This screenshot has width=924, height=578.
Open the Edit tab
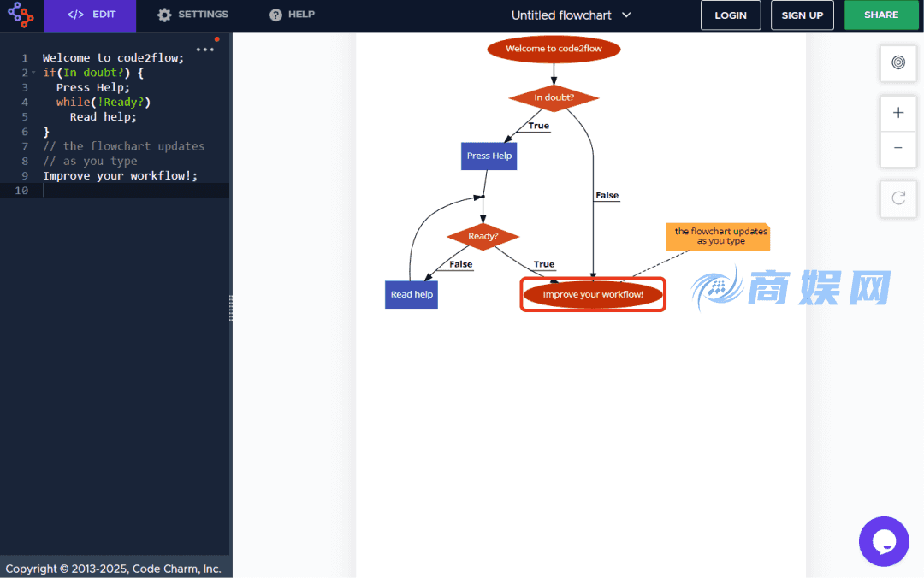(x=91, y=15)
